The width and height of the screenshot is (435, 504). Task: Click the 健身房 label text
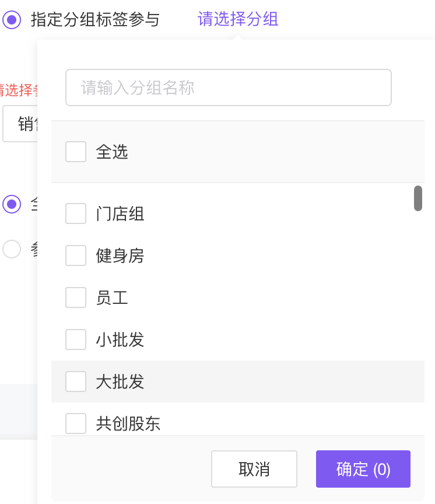pyautogui.click(x=120, y=256)
